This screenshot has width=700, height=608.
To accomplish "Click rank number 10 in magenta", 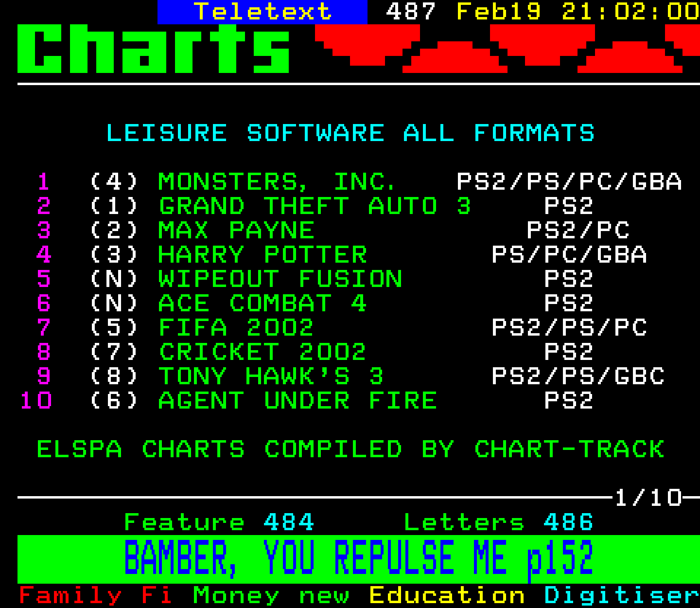I will coord(36,401).
